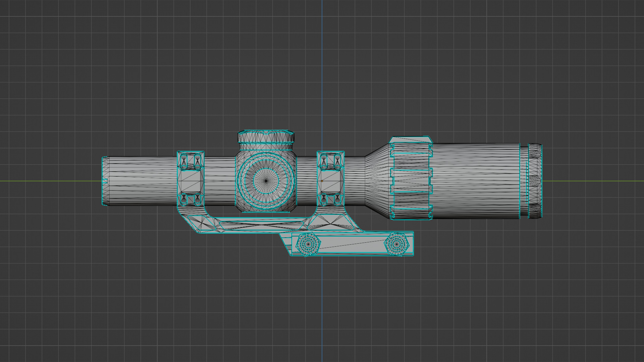Select the tapered cone section of the scope tube
644x362 pixels.
click(x=377, y=181)
